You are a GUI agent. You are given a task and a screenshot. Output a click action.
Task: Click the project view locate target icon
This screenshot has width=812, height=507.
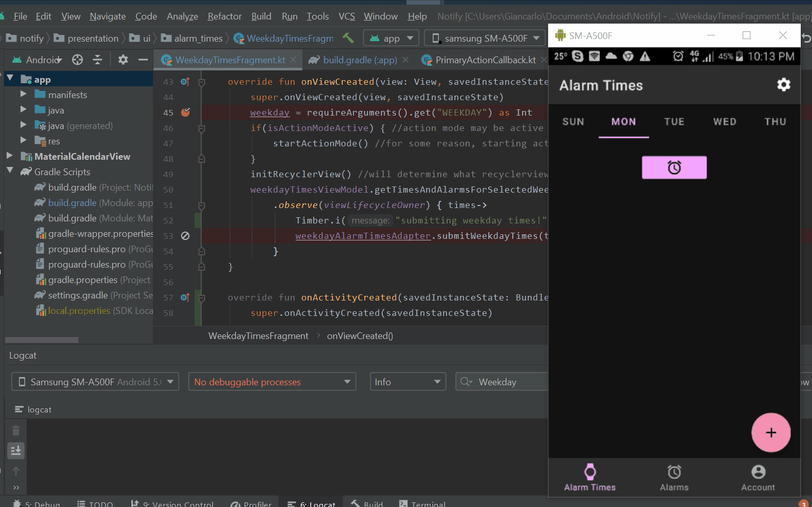[x=78, y=60]
